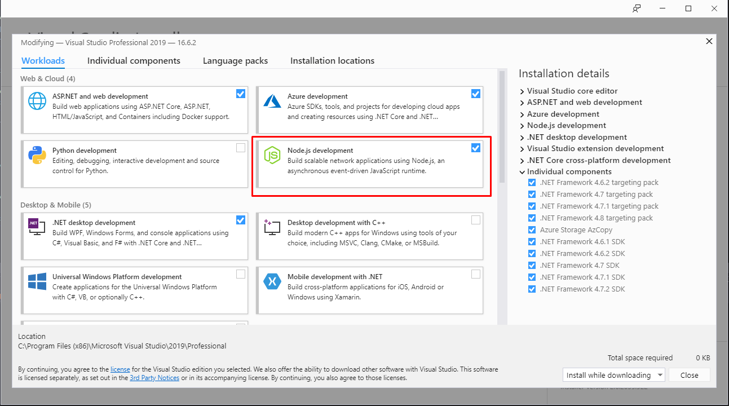Check the Python development workload
729x406 pixels.
[240, 148]
